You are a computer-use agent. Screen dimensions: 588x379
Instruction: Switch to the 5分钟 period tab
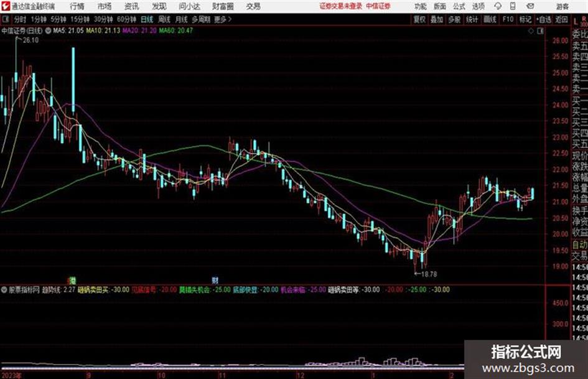(x=58, y=19)
